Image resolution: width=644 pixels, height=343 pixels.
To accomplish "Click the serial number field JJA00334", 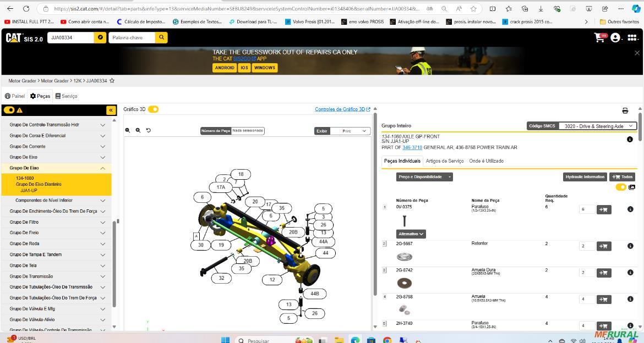I will point(70,37).
